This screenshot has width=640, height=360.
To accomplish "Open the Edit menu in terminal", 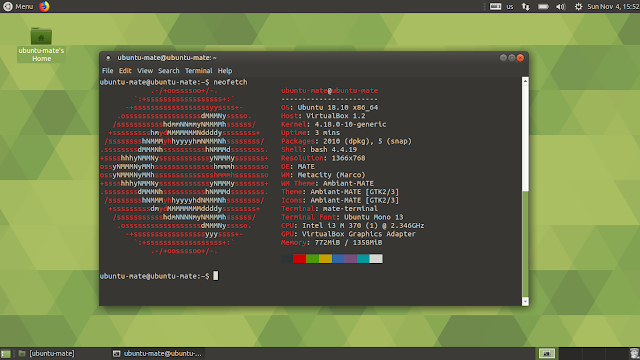I will click(125, 71).
